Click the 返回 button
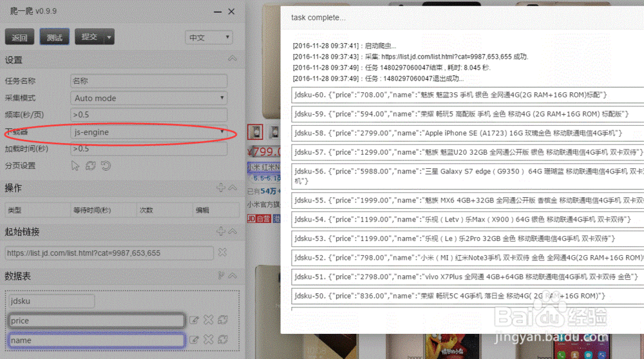 click(x=19, y=37)
